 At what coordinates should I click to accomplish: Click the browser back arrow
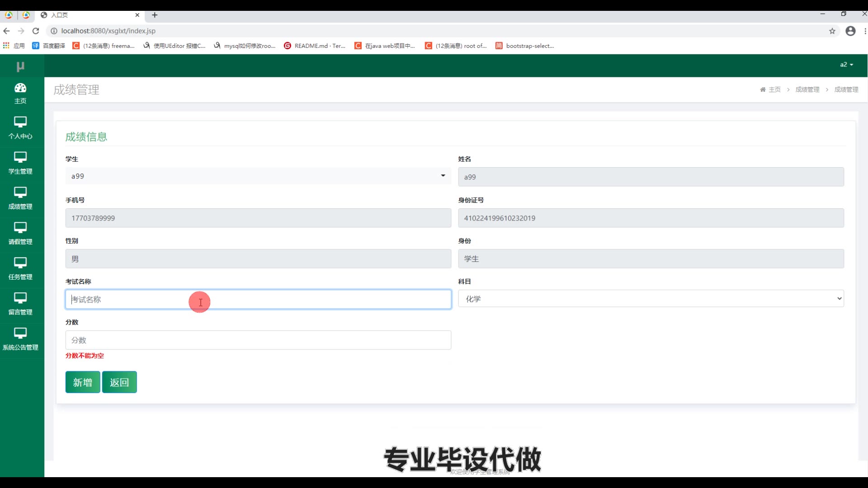pos(6,31)
